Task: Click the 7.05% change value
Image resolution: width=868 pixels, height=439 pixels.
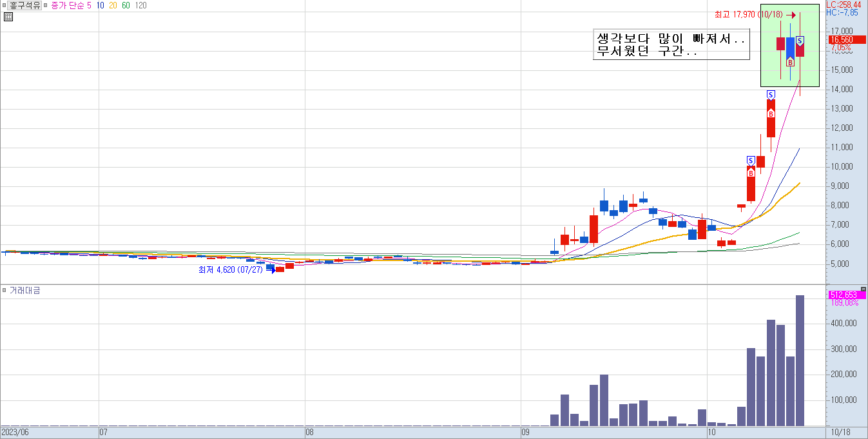Action: point(841,48)
